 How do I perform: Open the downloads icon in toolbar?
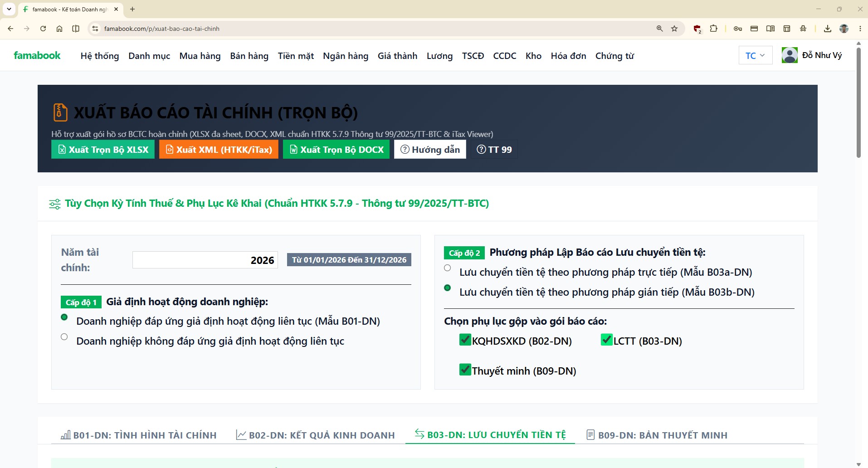click(x=828, y=29)
